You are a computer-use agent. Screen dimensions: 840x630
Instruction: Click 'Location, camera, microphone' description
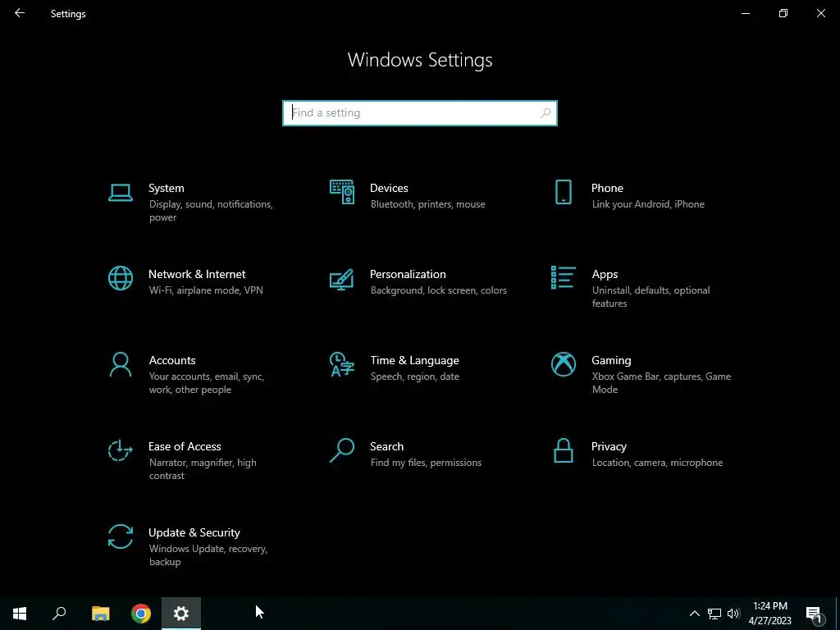pyautogui.click(x=657, y=463)
